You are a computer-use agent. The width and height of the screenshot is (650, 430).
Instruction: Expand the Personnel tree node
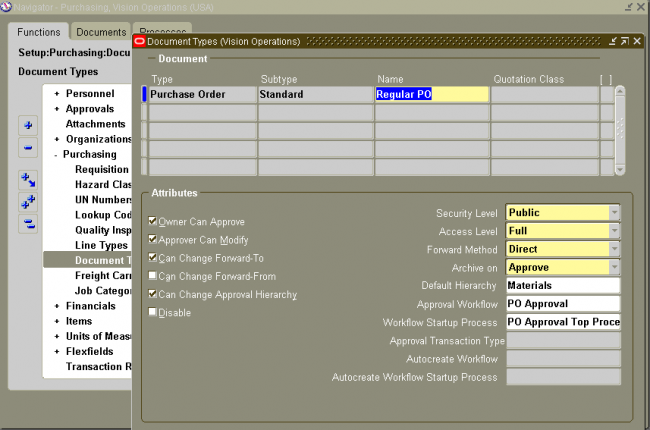click(57, 94)
